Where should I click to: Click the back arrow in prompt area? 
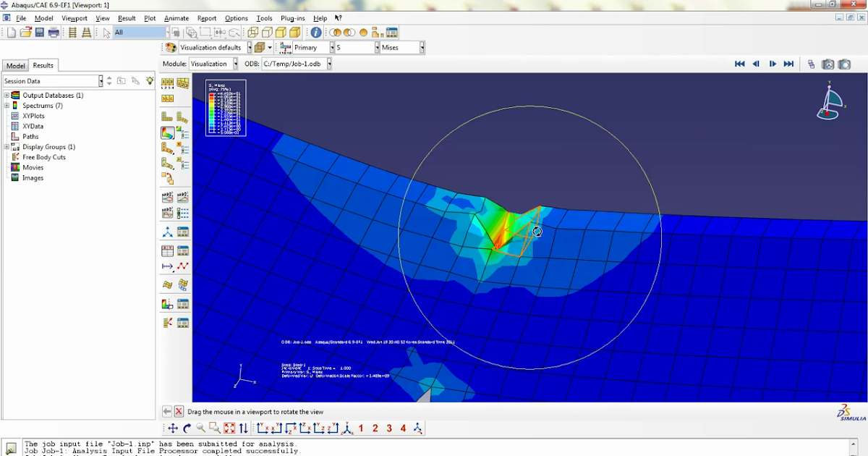tap(166, 411)
